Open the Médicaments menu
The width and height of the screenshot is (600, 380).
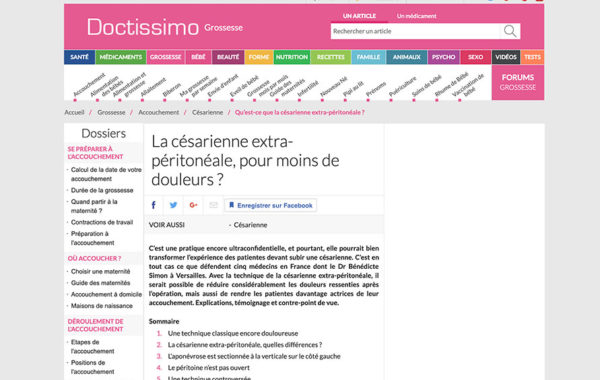click(121, 57)
